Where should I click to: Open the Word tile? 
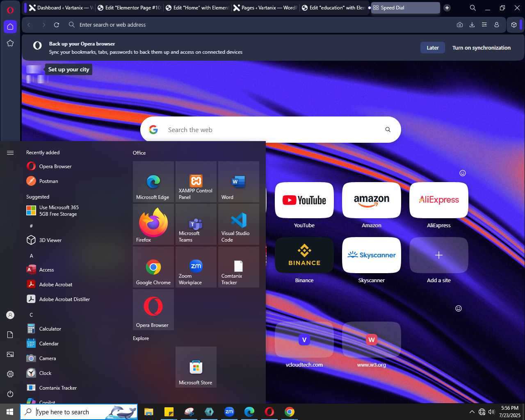(x=239, y=181)
